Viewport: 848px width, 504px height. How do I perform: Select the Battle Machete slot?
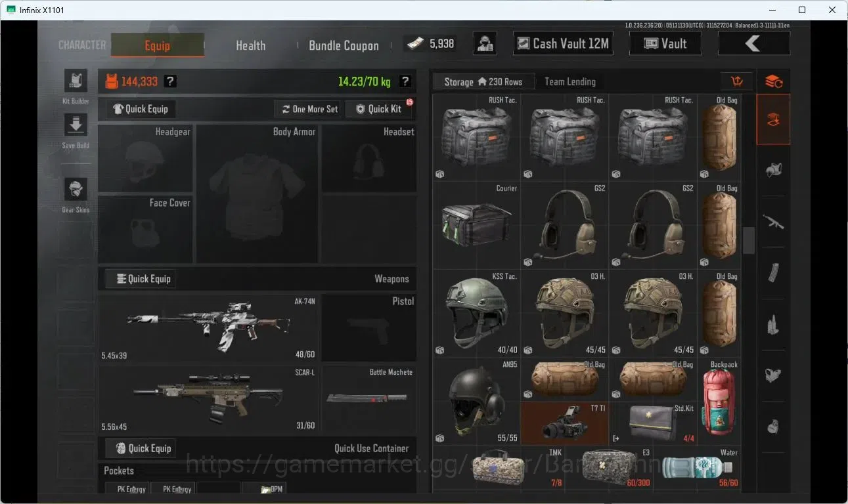coord(368,400)
